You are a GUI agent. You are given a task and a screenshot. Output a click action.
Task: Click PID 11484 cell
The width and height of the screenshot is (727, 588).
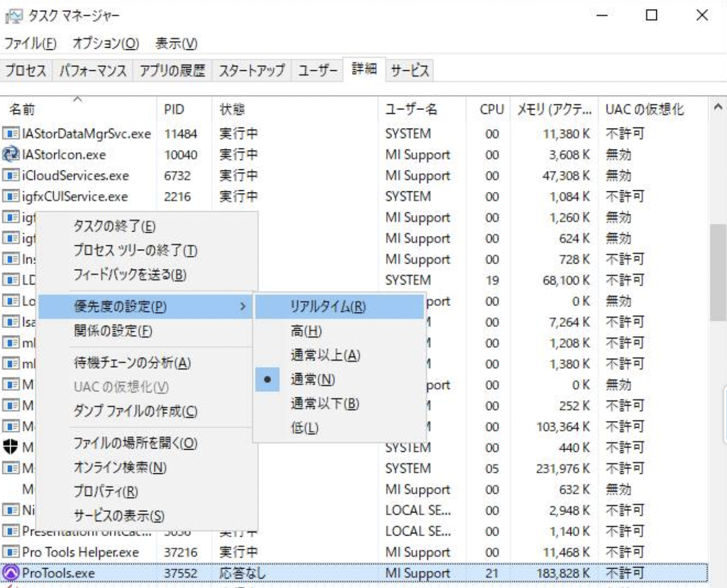click(181, 133)
